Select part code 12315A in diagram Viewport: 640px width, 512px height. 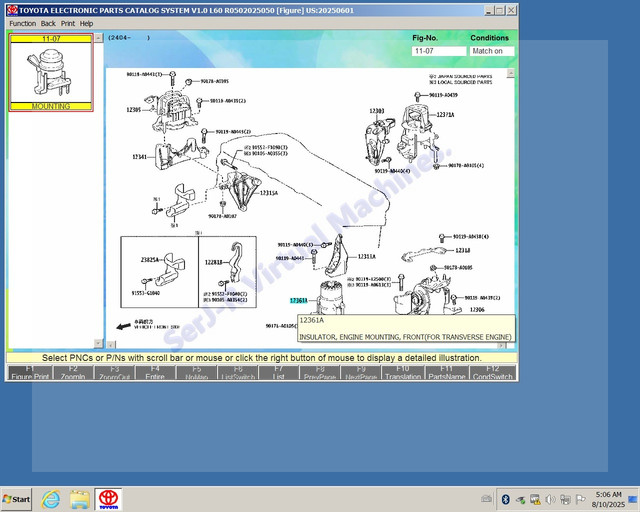pos(269,193)
